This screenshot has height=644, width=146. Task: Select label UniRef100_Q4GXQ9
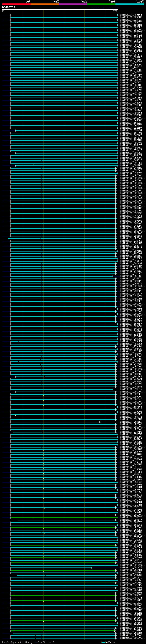(131, 620)
